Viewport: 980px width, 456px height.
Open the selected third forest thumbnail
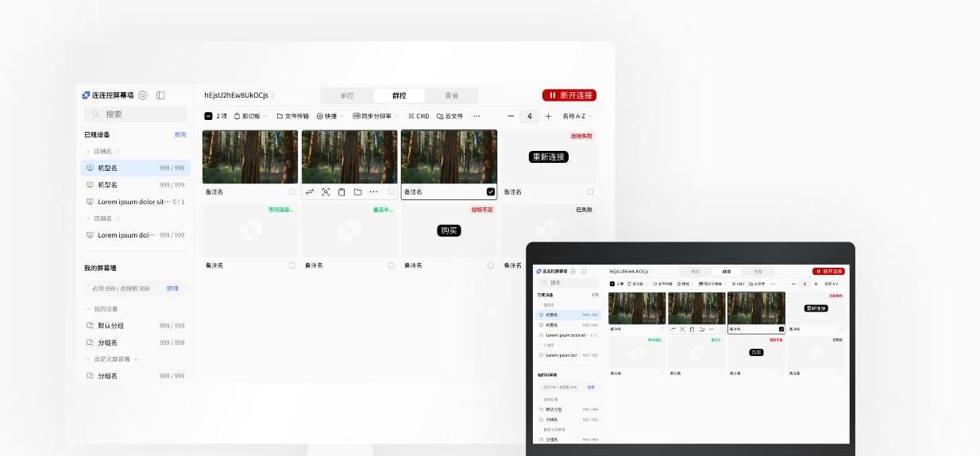[x=449, y=157]
